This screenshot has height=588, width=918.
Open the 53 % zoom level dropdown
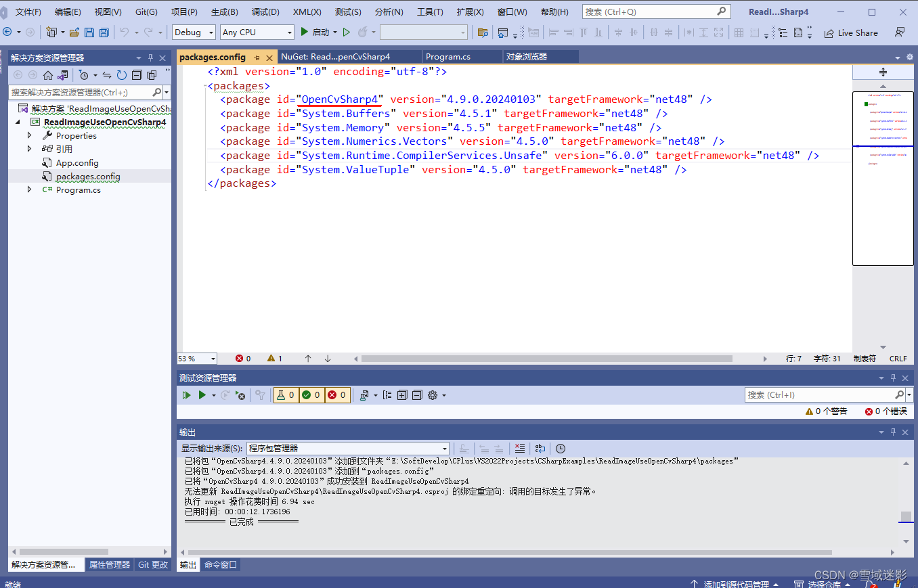tap(197, 359)
